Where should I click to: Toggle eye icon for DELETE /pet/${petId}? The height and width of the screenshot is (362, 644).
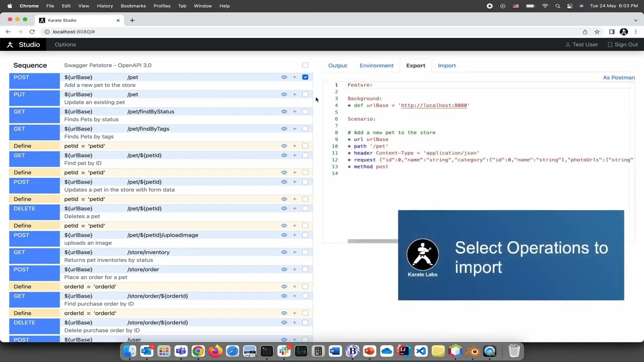[x=284, y=209]
